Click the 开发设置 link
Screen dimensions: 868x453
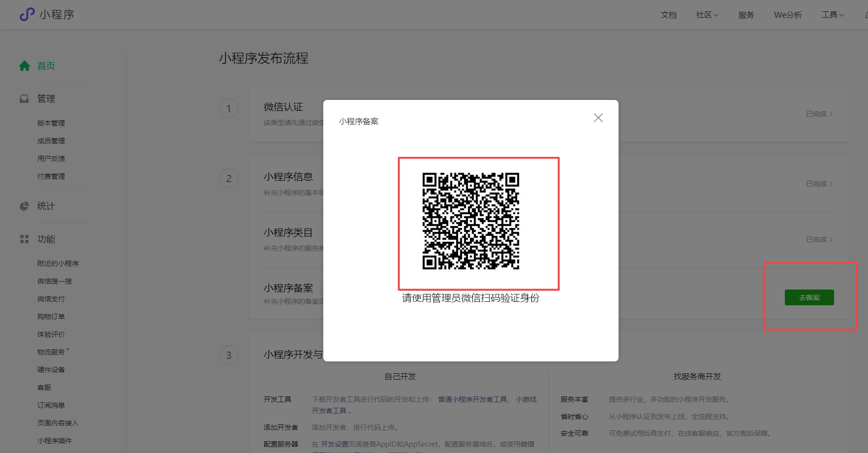[335, 444]
